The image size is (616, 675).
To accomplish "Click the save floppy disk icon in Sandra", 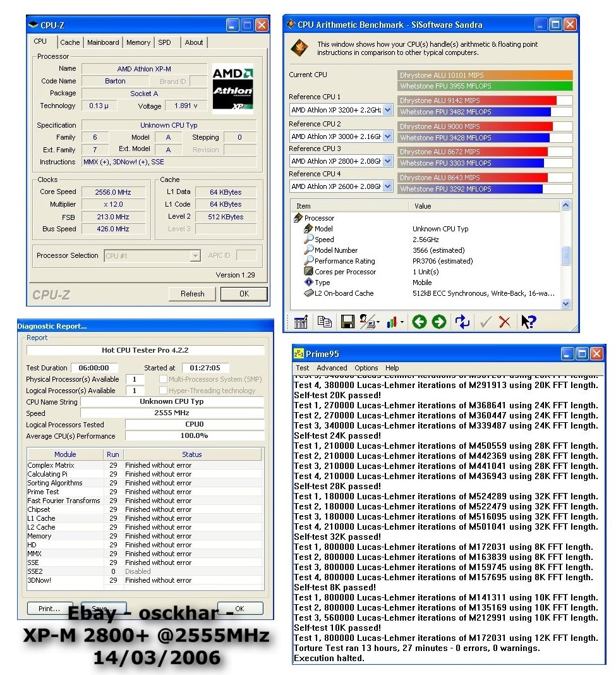I will coord(347,322).
